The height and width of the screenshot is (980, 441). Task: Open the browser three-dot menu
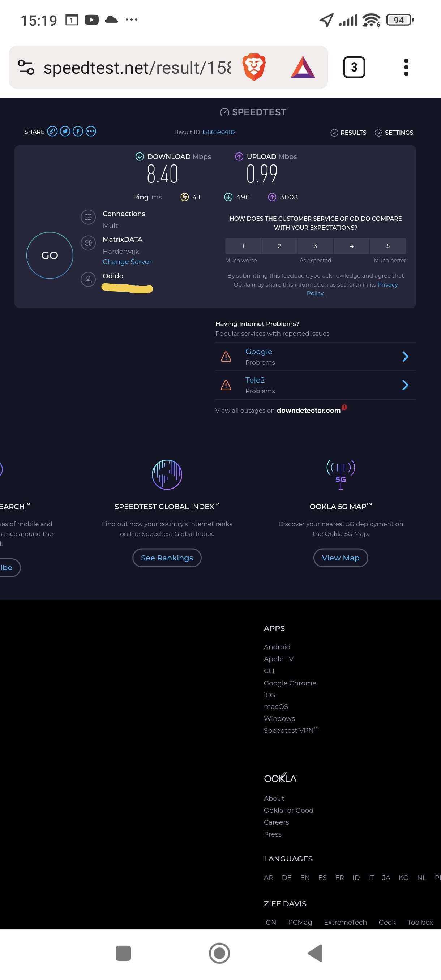406,67
